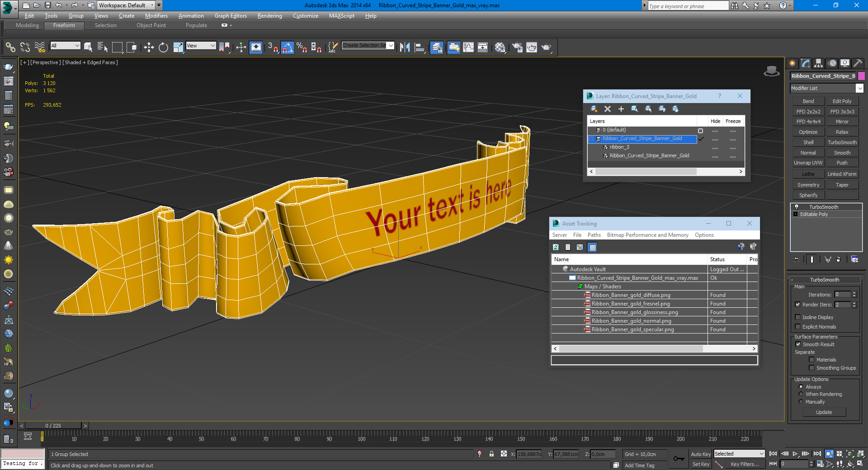Open Key Filters button
Screen dimensions: 868x470
click(x=745, y=464)
